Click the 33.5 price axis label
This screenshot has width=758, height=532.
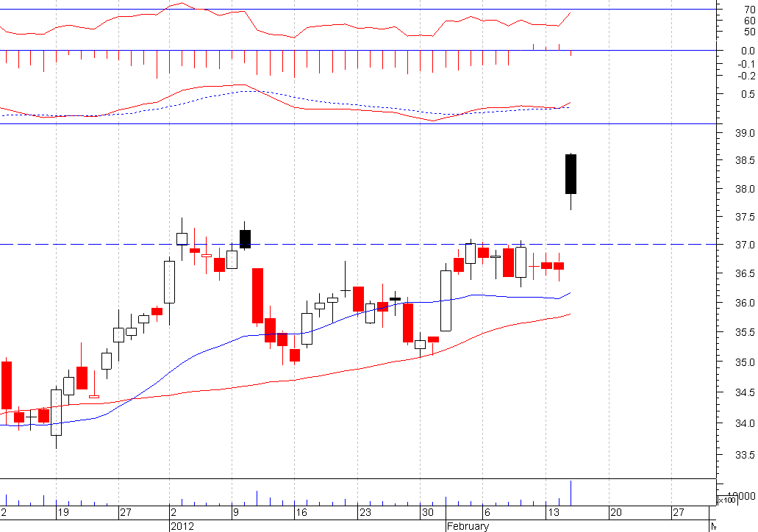(745, 455)
